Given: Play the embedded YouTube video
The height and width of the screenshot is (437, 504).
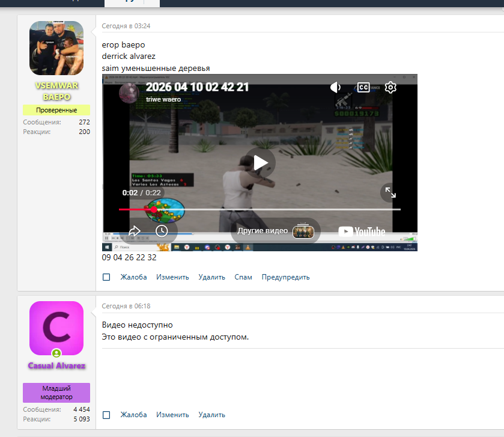Looking at the screenshot, I should [260, 163].
